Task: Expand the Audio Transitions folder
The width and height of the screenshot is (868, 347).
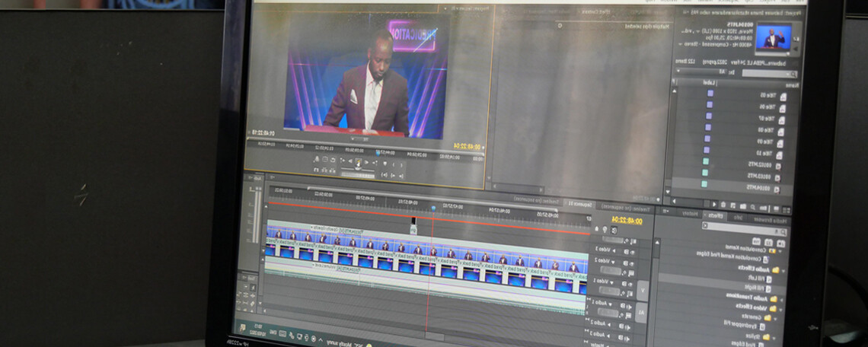Action: pos(782,299)
